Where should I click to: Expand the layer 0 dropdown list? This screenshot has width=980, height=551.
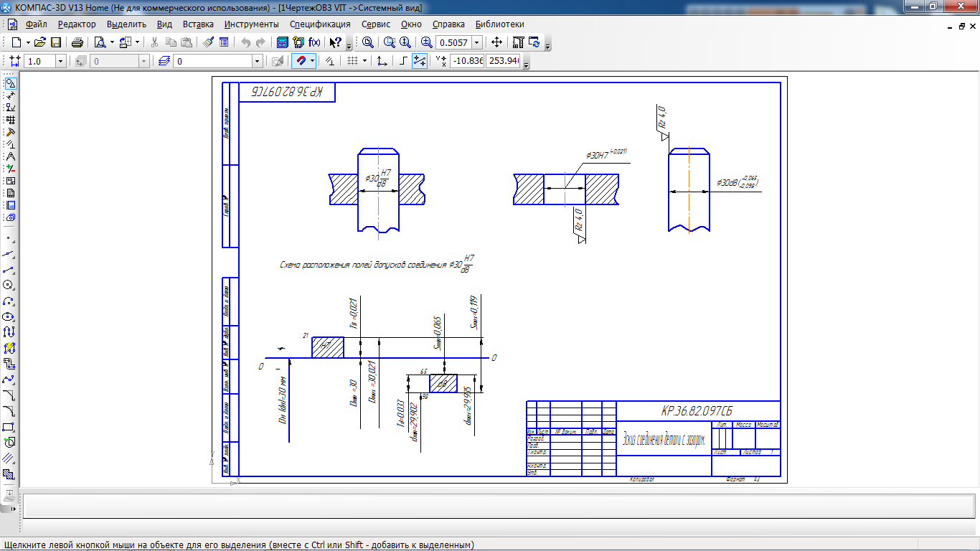(x=258, y=61)
